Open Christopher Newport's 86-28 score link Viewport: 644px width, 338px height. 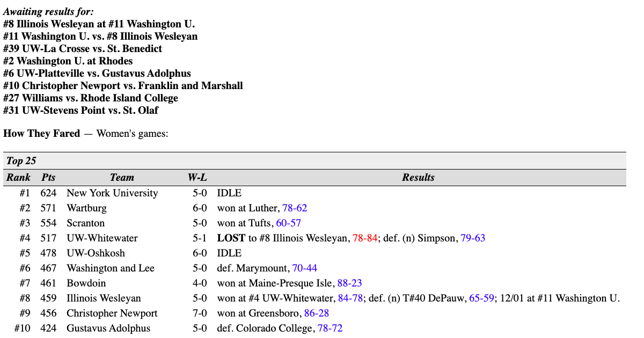pos(316,313)
